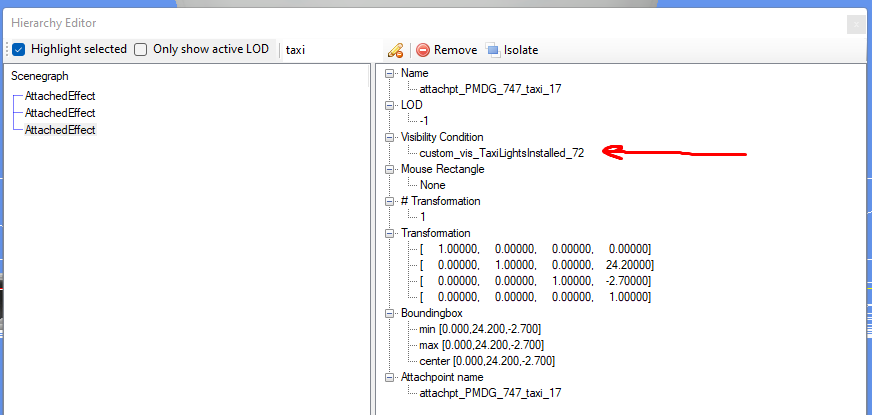
Task: Enable Only show active LOD checkbox
Action: pos(141,49)
